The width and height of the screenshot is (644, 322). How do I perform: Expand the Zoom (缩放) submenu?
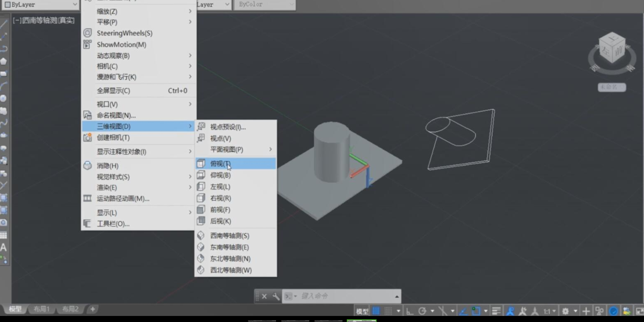[138, 12]
